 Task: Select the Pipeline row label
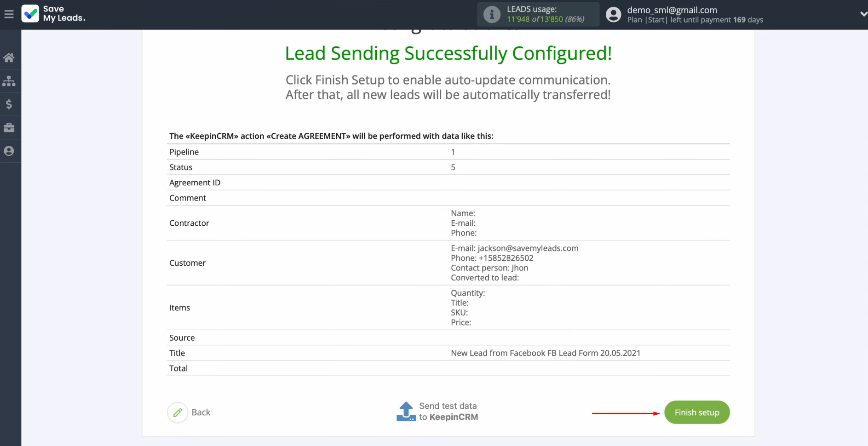(184, 152)
